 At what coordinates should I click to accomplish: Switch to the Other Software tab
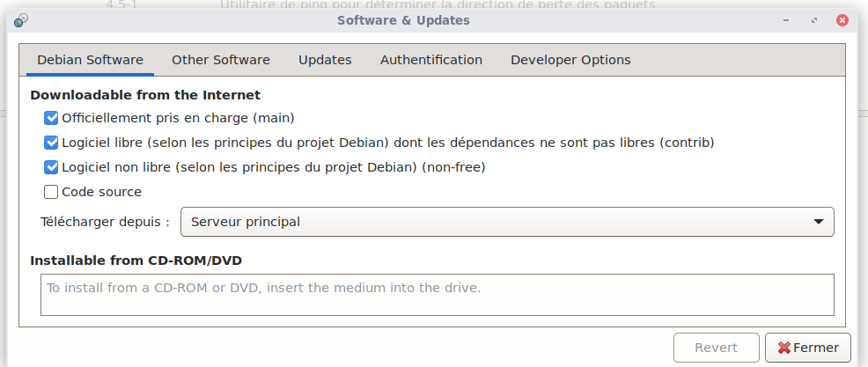pos(220,60)
